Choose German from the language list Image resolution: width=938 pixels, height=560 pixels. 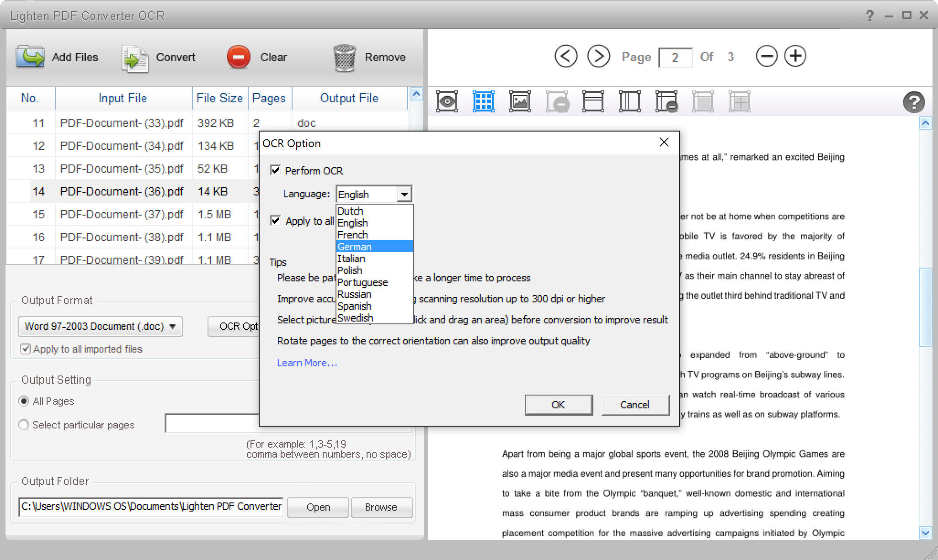[x=374, y=247]
